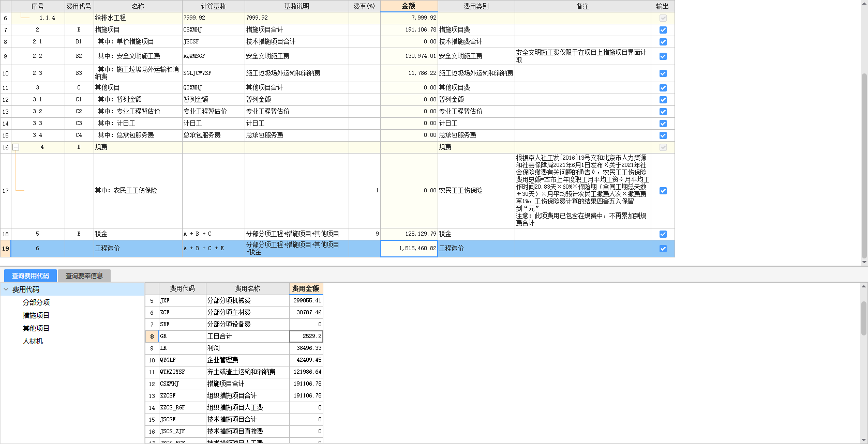Toggle output checkbox for 措施项目 row
868x444 pixels.
(x=663, y=30)
